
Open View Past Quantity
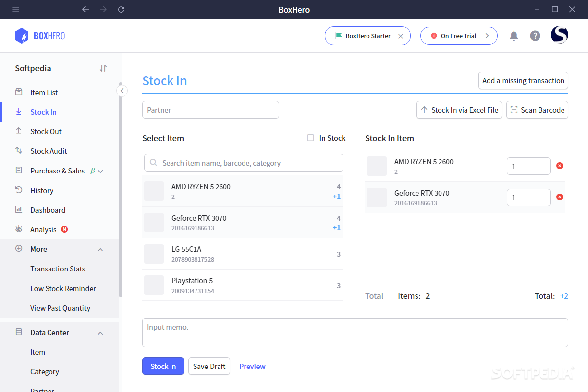coord(60,308)
